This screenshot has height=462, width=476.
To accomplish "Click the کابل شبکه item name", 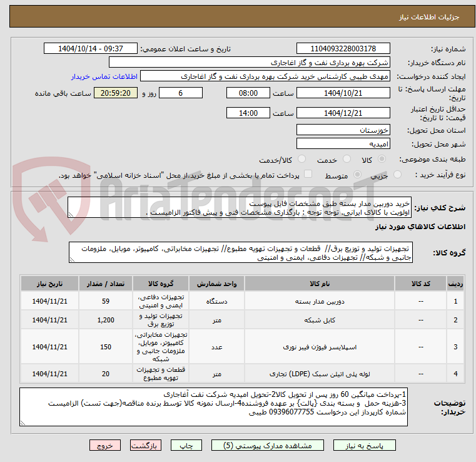I will tap(320, 320).
